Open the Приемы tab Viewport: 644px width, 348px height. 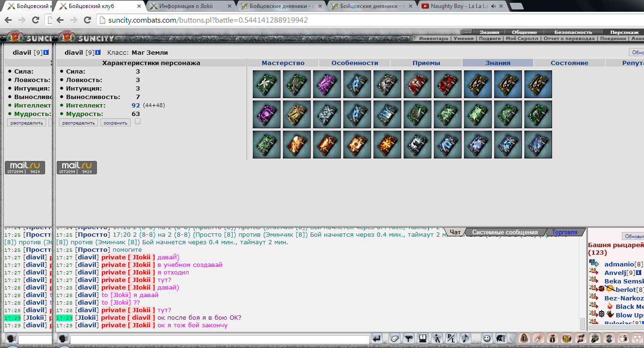tap(426, 63)
